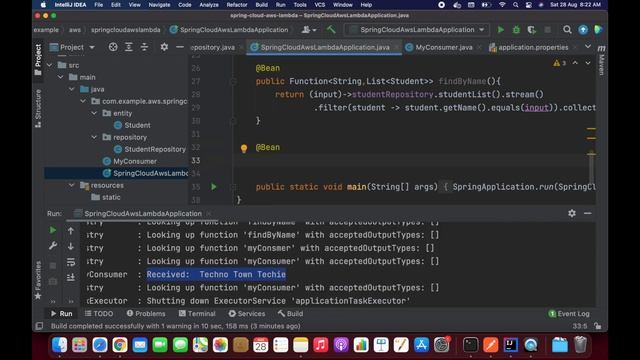Select Student class in project tree
This screenshot has height=360, width=640.
pyautogui.click(x=137, y=125)
